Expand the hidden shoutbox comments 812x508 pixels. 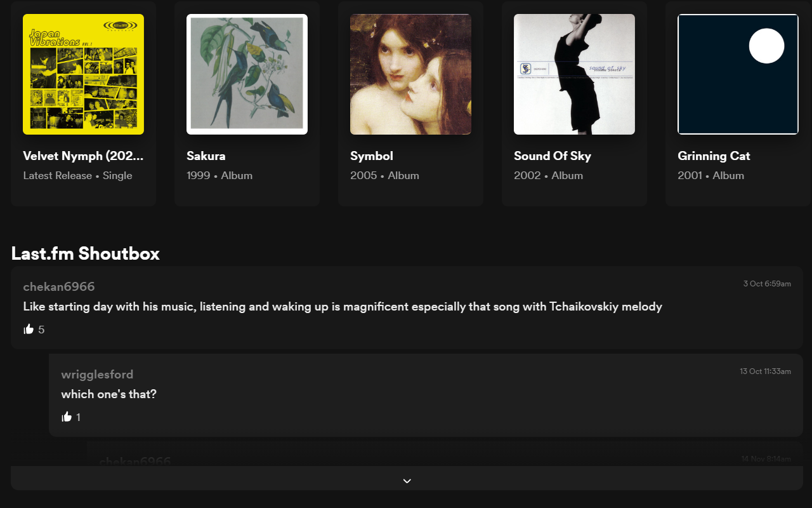point(407,481)
